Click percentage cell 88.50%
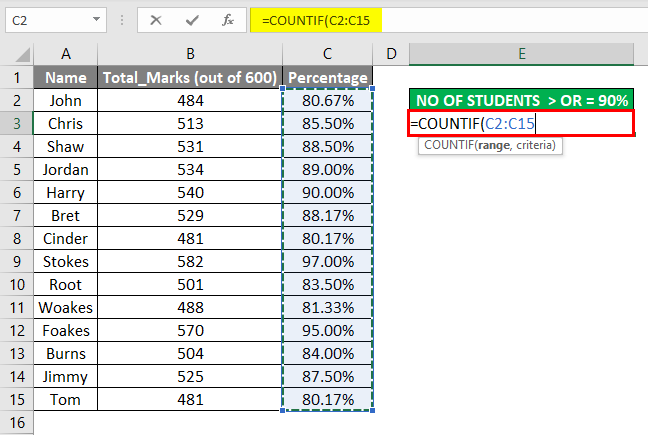Image resolution: width=648 pixels, height=435 pixels. tap(327, 146)
